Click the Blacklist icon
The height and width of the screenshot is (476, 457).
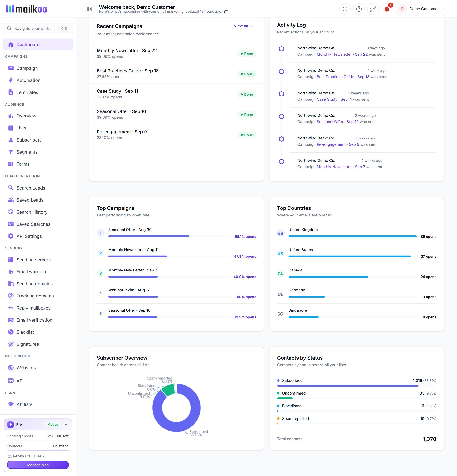click(11, 332)
